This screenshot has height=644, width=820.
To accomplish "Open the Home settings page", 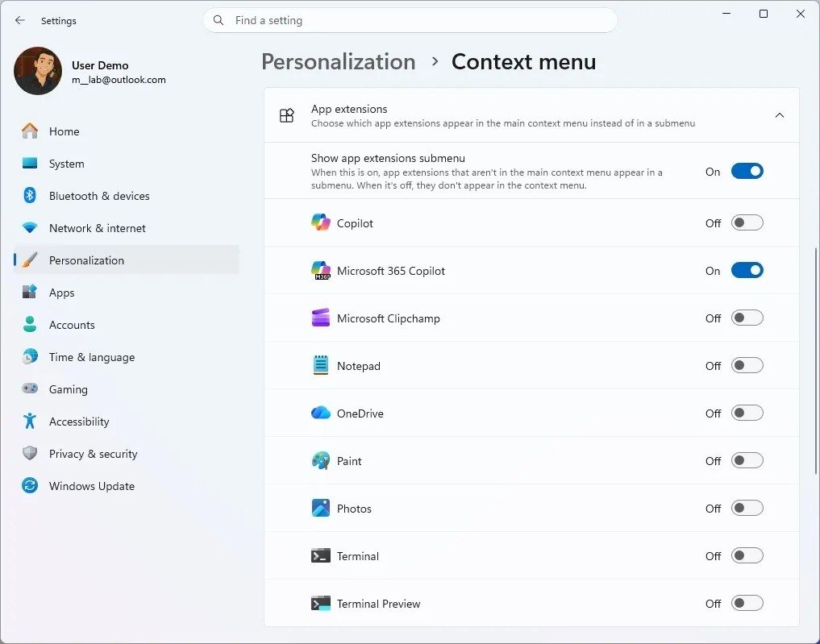I will tap(126, 131).
